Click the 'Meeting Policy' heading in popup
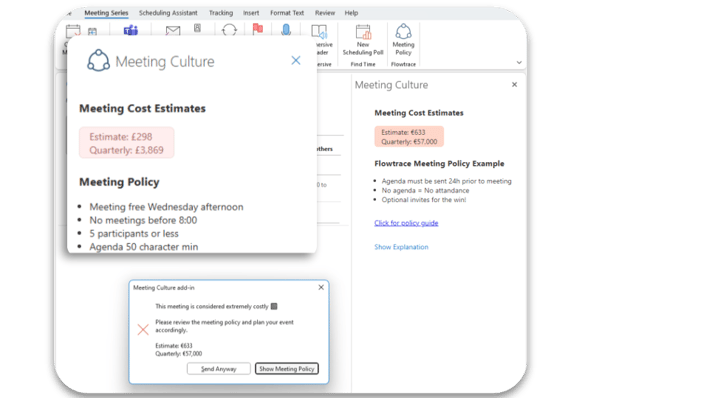This screenshot has height=398, width=709. 119,182
